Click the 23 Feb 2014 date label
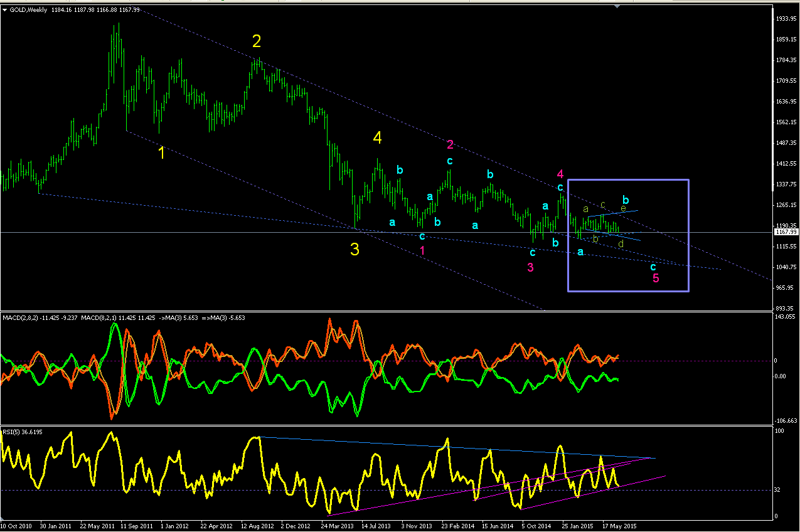This screenshot has height=532, width=800. click(x=458, y=526)
